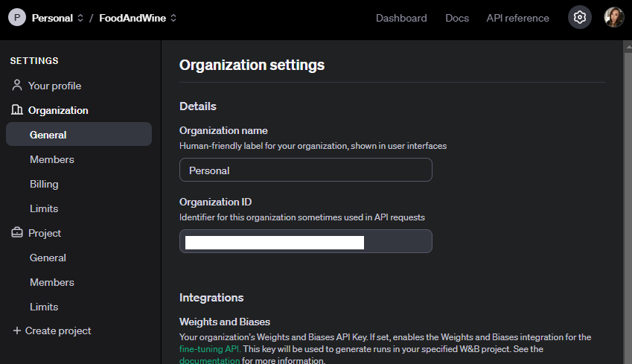The width and height of the screenshot is (632, 364).
Task: Select the Project section heading
Action: [x=45, y=234]
